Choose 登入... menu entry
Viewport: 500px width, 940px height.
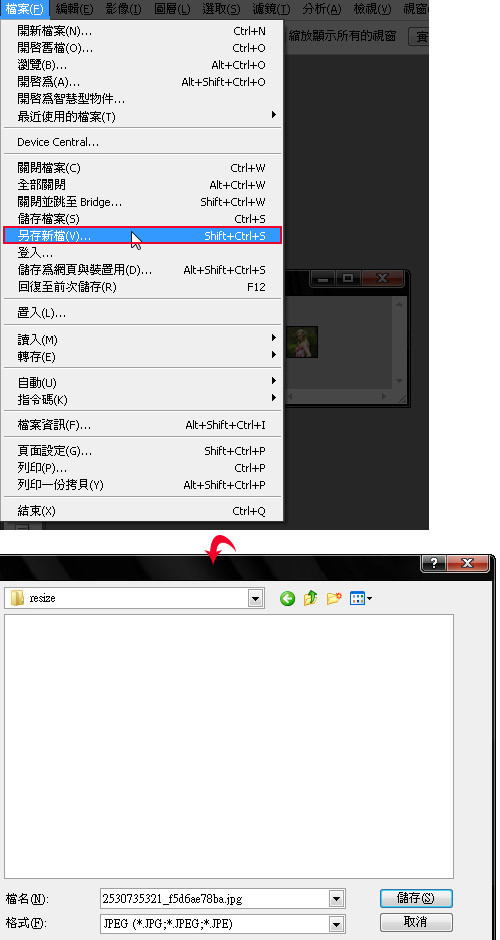(x=142, y=253)
